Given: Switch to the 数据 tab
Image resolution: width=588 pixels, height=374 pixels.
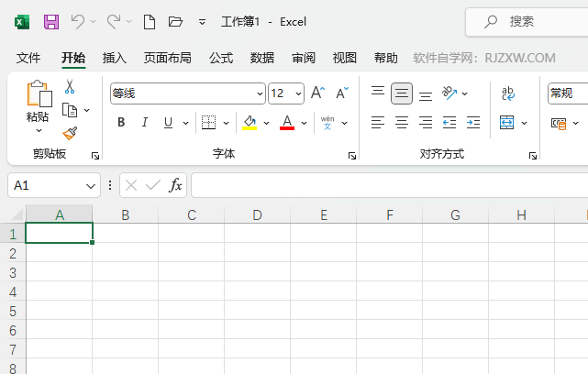Looking at the screenshot, I should click(262, 58).
